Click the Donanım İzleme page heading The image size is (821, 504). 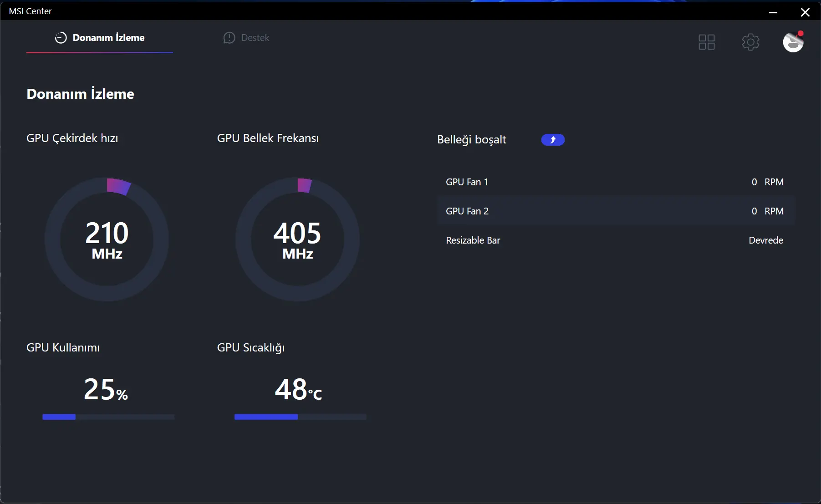[81, 94]
